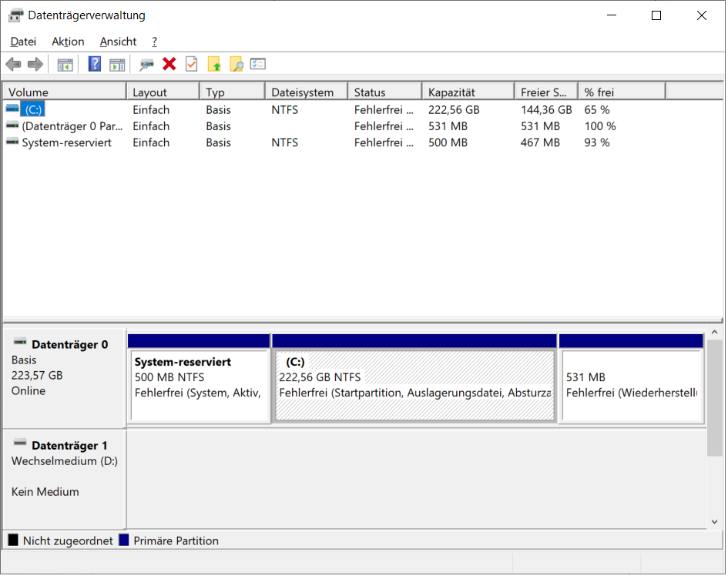The image size is (728, 579).
Task: Open the Aktion menu
Action: click(68, 42)
